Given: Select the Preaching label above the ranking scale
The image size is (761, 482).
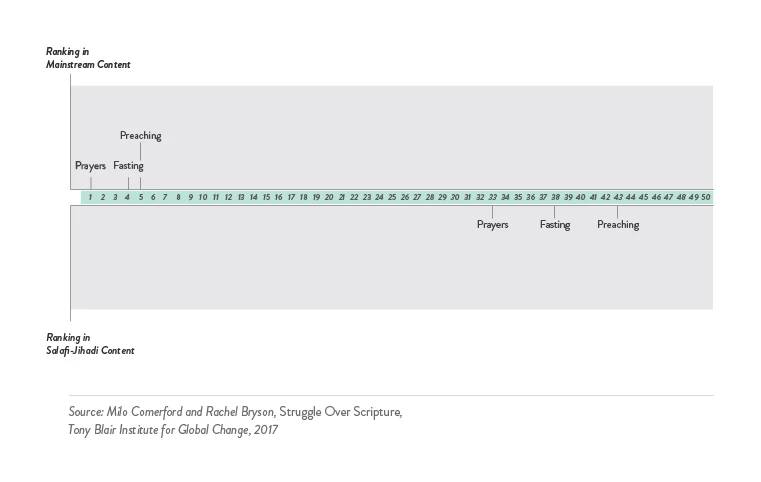Looking at the screenshot, I should pos(140,135).
